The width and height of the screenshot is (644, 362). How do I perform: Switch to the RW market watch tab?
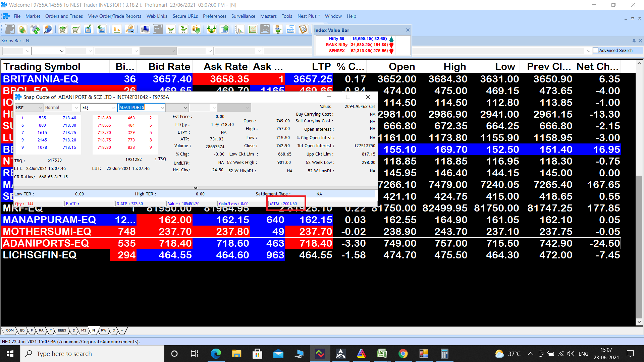click(104, 330)
